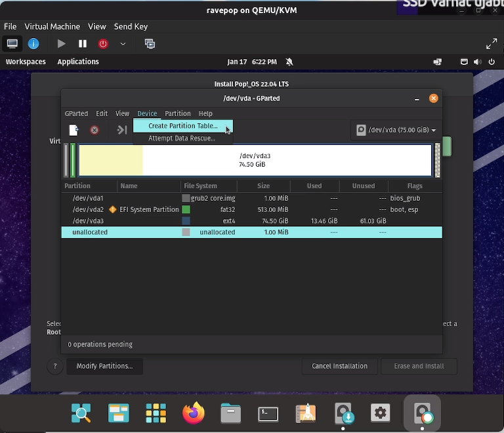Pause the virtual machine
Viewport: 504px width, 433px height.
click(83, 44)
